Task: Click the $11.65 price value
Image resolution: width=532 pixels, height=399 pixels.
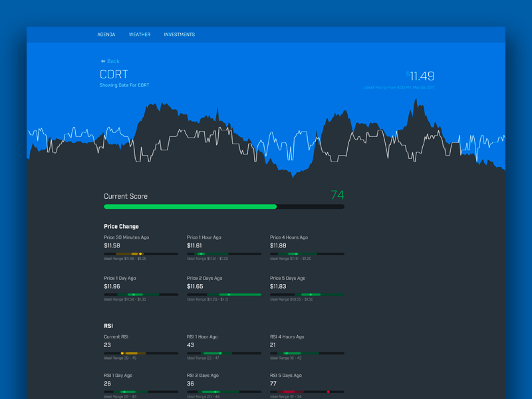Action: (x=195, y=287)
